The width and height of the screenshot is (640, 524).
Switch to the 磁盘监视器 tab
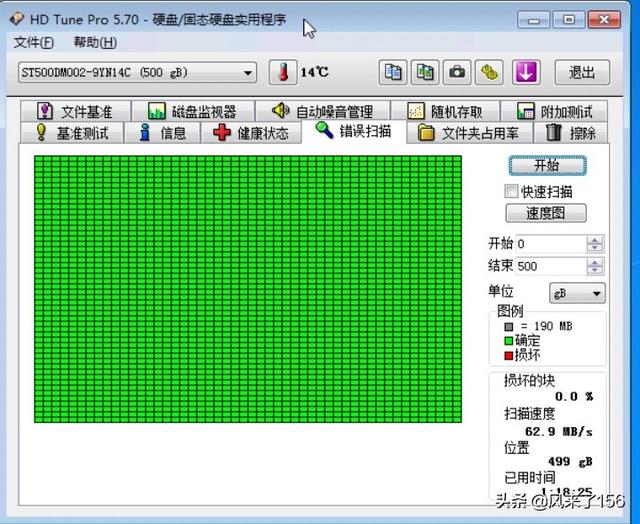(193, 111)
